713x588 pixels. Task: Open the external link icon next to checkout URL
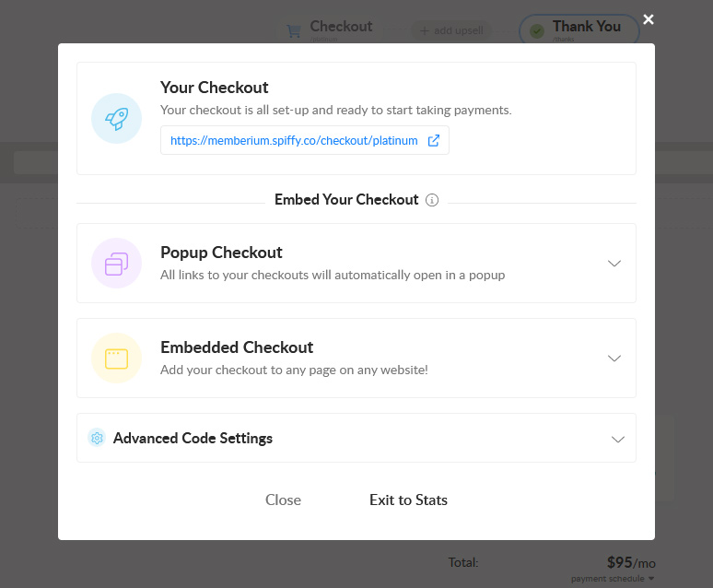click(433, 141)
